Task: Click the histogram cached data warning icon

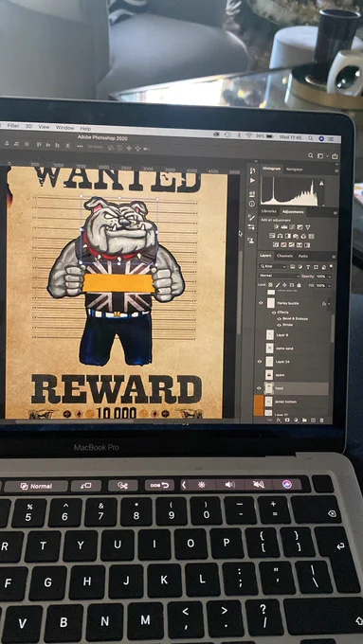Action: coord(321,183)
